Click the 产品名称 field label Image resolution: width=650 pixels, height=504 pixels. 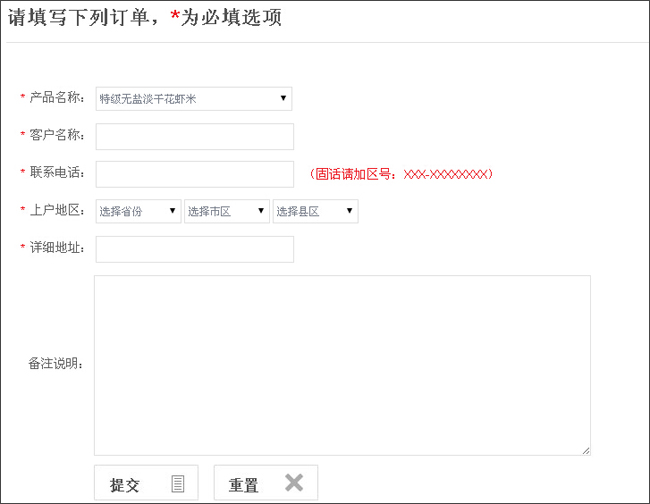[57, 98]
